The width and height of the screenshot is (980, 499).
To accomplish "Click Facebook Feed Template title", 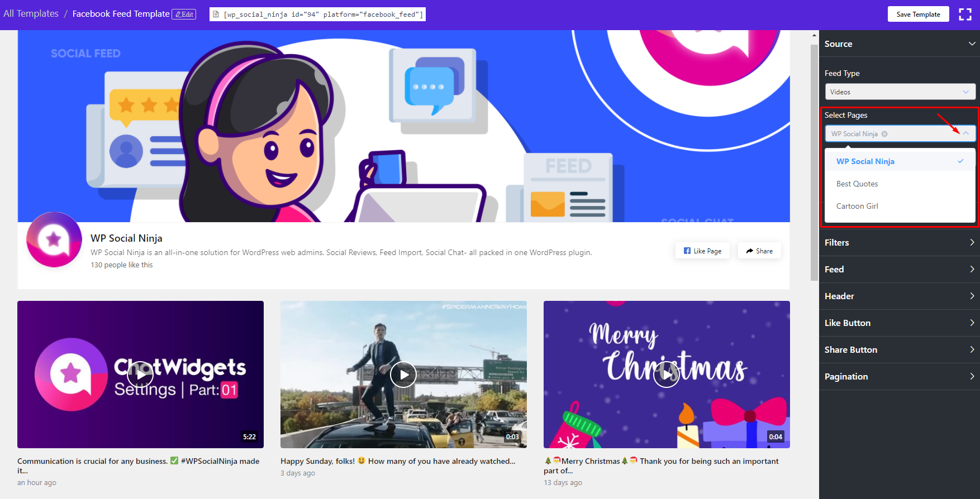I will (x=121, y=14).
